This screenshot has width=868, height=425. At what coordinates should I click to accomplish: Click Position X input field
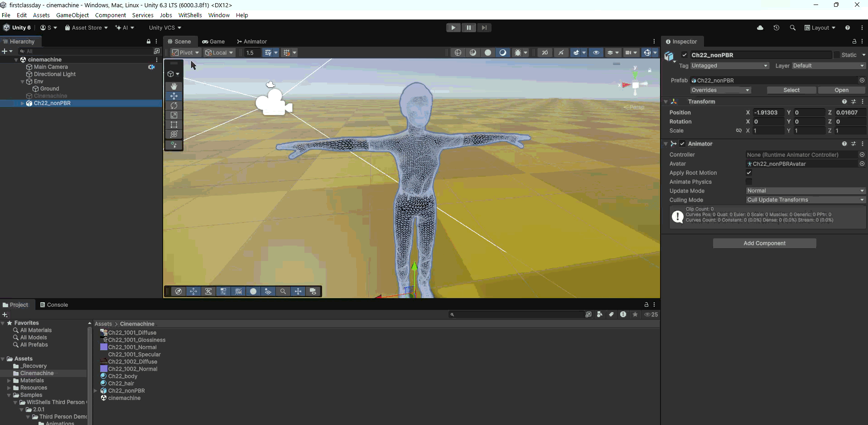tap(768, 112)
